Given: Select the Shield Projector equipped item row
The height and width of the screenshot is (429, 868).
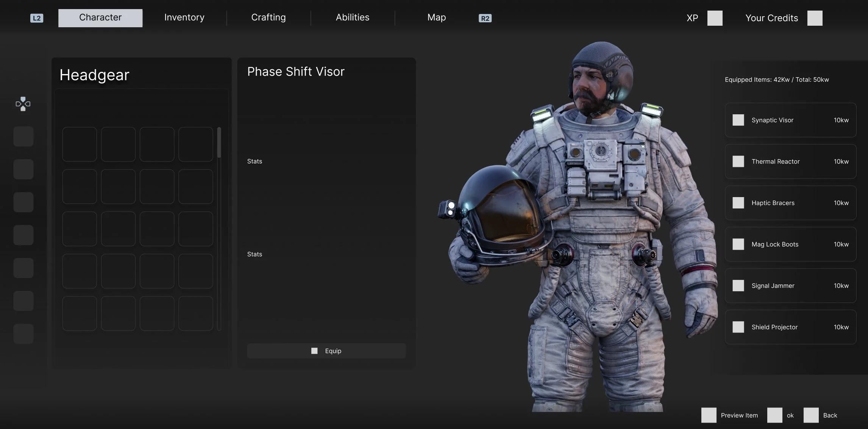Looking at the screenshot, I should click(x=790, y=327).
